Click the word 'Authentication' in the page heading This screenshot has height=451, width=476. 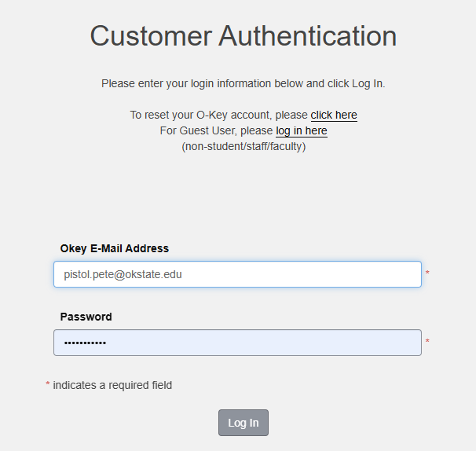[307, 36]
